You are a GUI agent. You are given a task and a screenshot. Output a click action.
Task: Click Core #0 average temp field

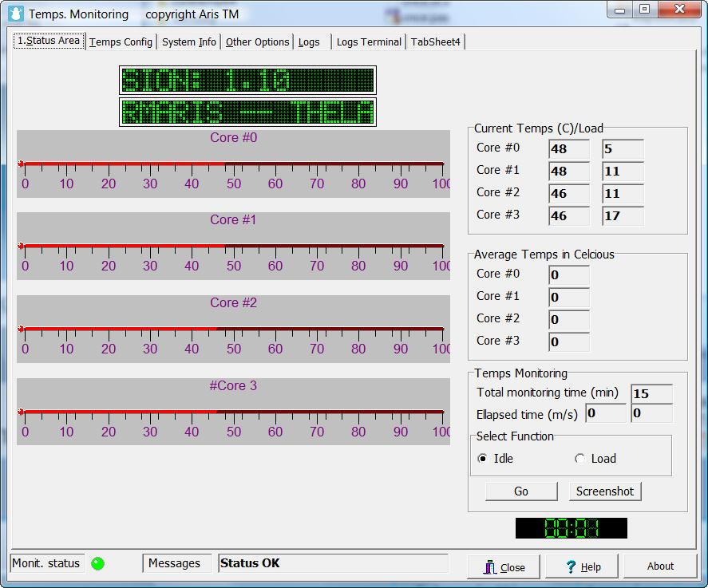click(569, 274)
